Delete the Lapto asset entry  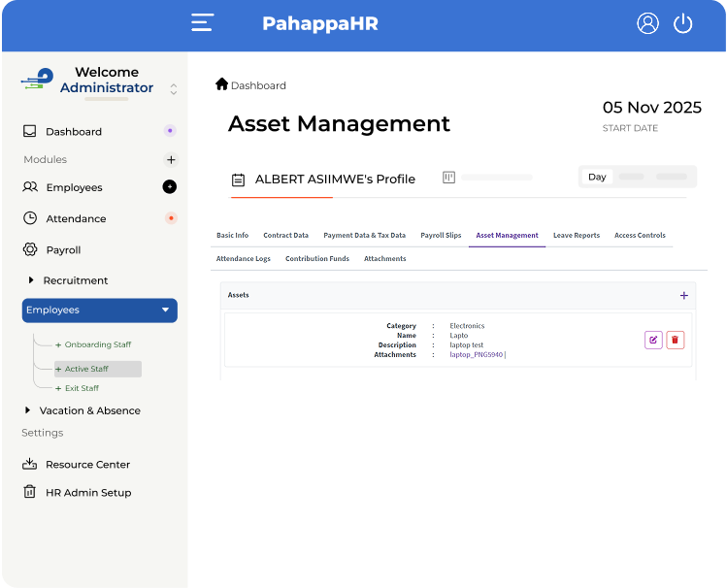click(x=676, y=340)
